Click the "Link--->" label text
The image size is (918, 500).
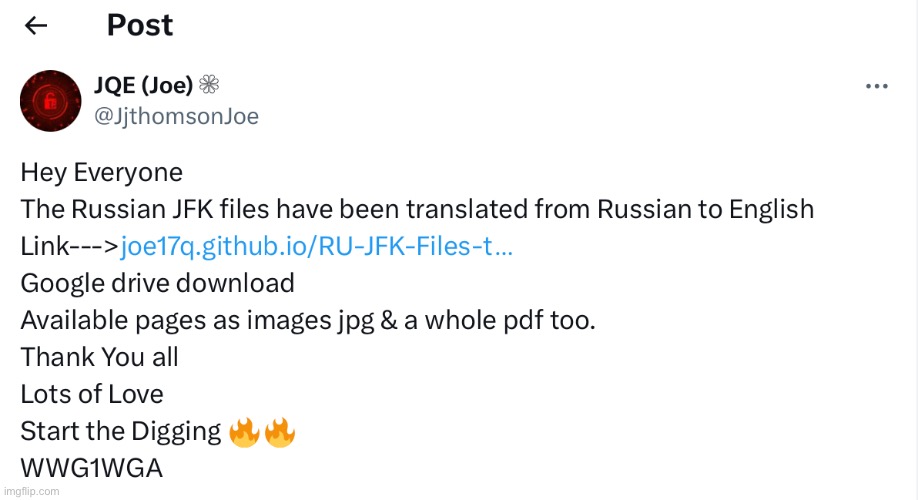(69, 247)
